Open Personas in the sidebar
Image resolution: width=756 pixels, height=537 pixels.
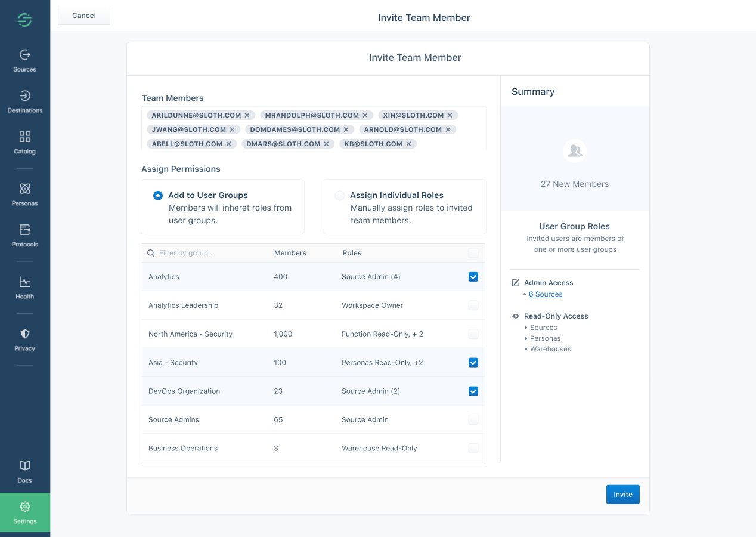(x=25, y=195)
